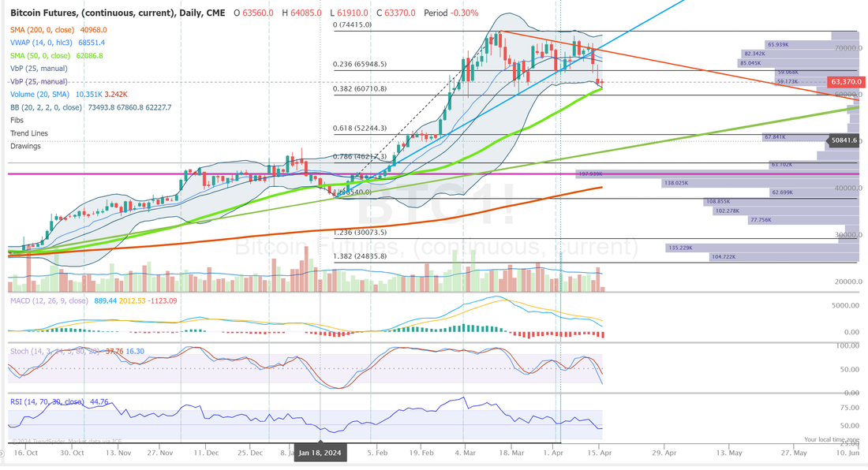Click the 100.00 Stoch axis label
Screen dimensions: 868x470
click(x=847, y=345)
